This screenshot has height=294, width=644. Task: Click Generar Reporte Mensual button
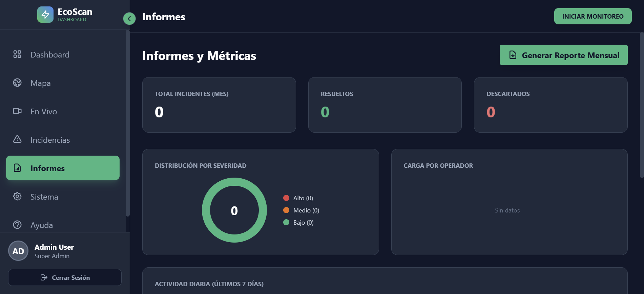point(563,55)
